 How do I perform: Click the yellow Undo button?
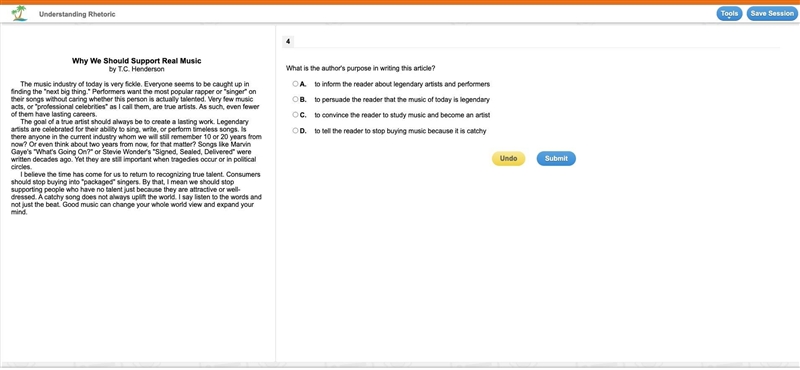508,159
